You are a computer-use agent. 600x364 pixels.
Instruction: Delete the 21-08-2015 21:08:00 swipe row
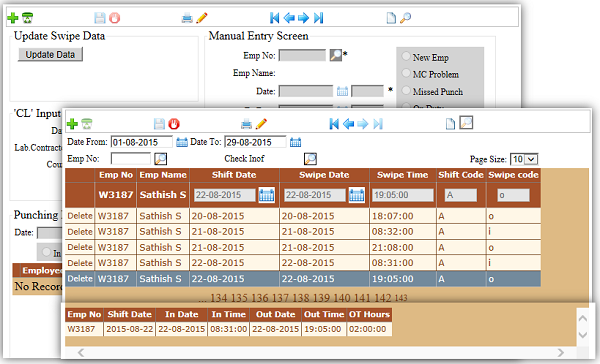pos(80,247)
